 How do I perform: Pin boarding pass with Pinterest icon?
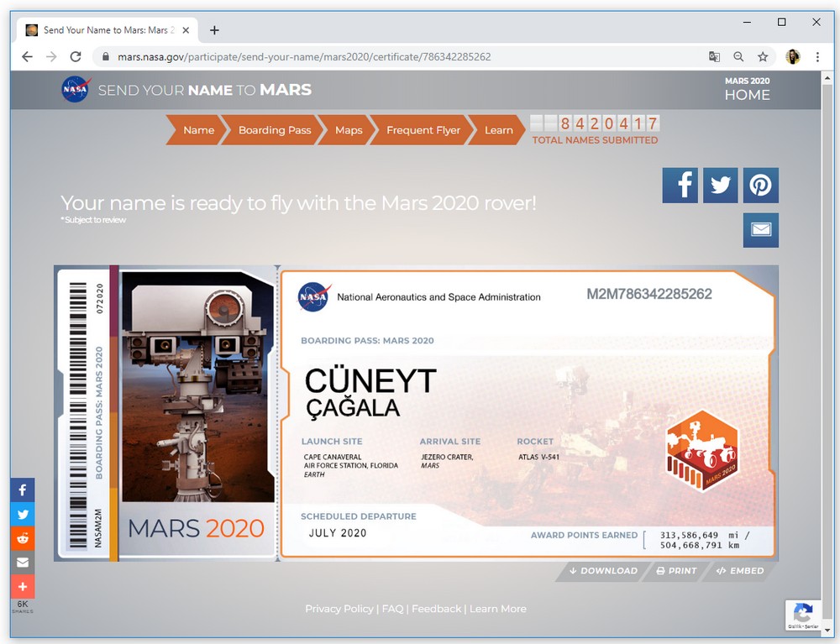pyautogui.click(x=760, y=186)
